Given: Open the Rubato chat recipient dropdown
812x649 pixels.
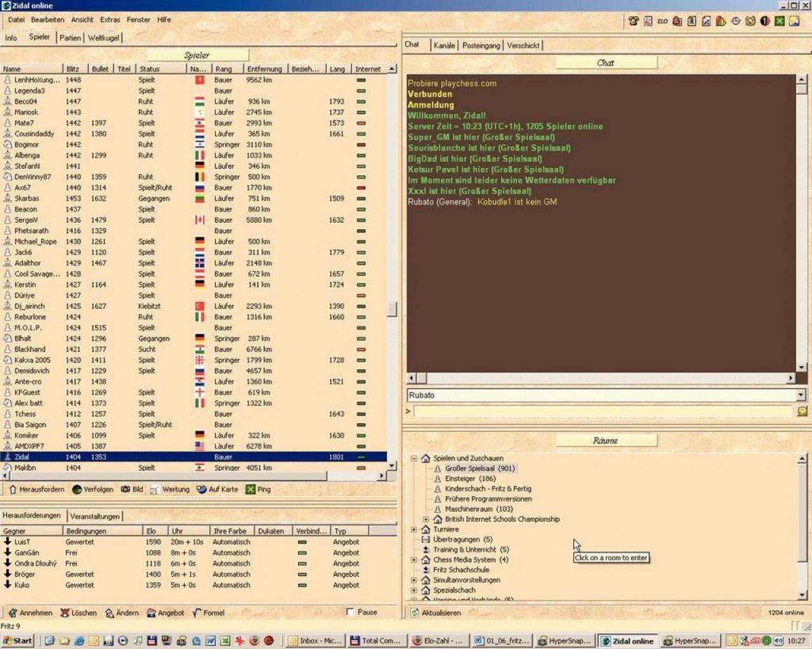Looking at the screenshot, I should (801, 395).
